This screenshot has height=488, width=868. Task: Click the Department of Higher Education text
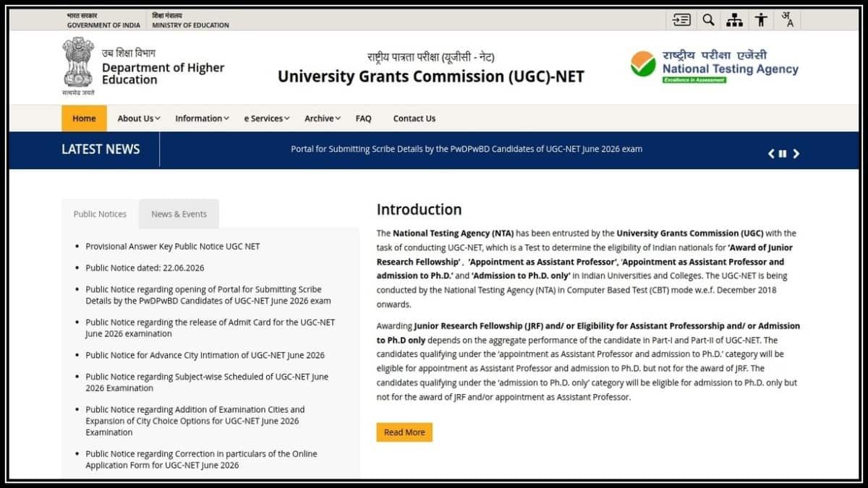(x=163, y=73)
